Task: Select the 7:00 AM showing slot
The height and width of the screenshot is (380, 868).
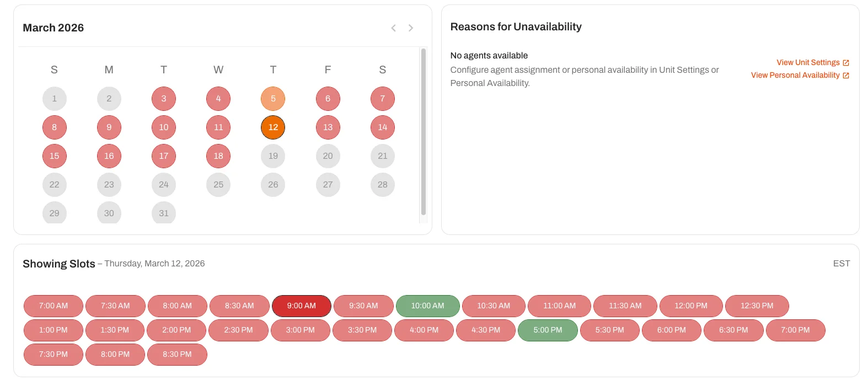Action: pos(53,306)
